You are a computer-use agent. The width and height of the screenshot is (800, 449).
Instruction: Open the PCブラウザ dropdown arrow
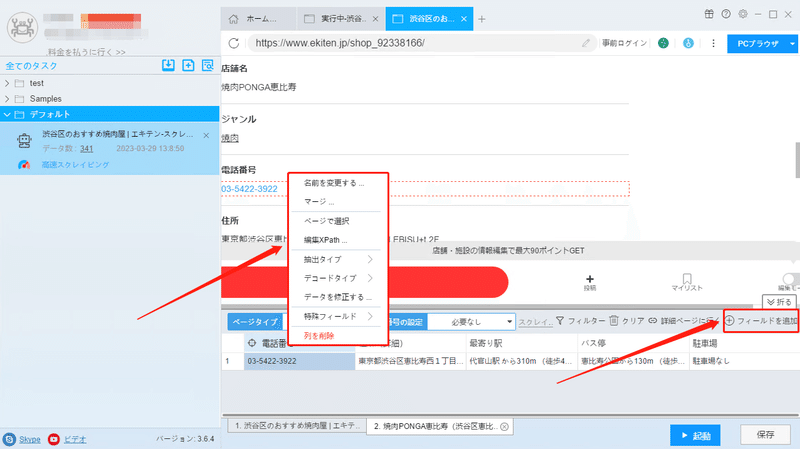pyautogui.click(x=792, y=44)
